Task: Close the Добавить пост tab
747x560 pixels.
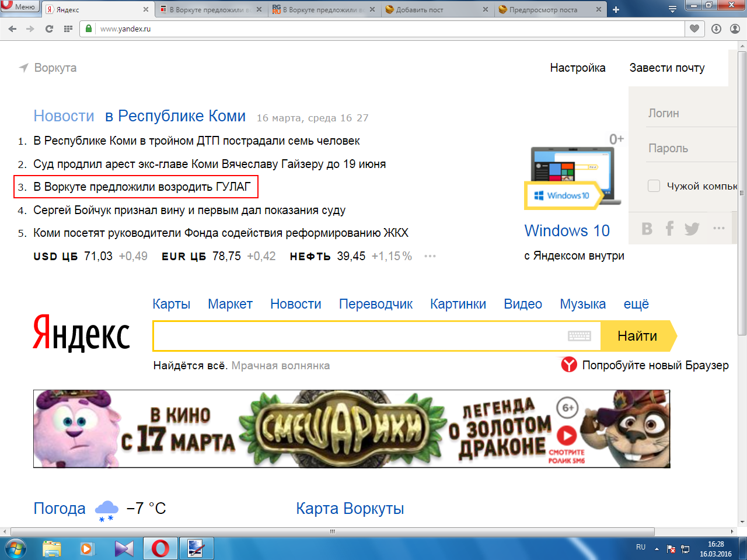Action: click(486, 9)
